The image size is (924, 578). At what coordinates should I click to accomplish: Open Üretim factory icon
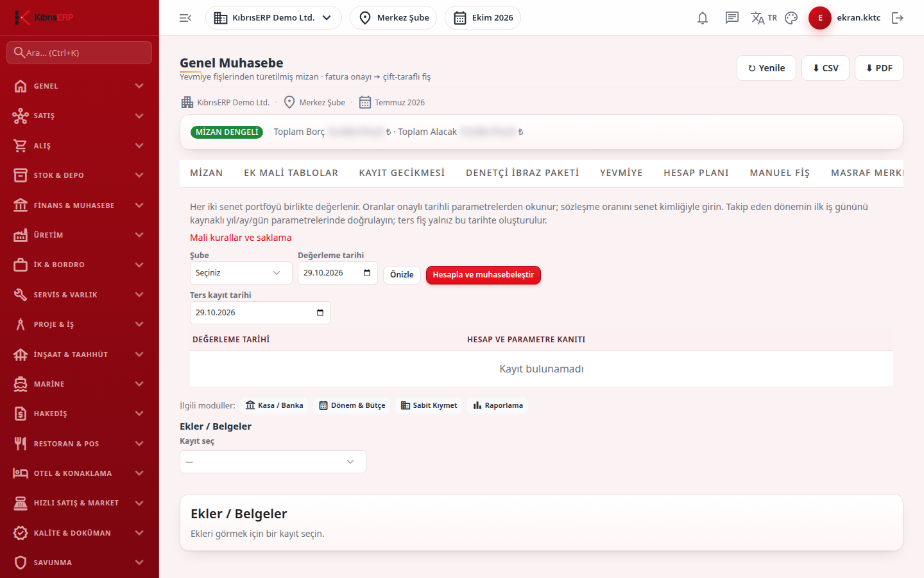point(21,235)
